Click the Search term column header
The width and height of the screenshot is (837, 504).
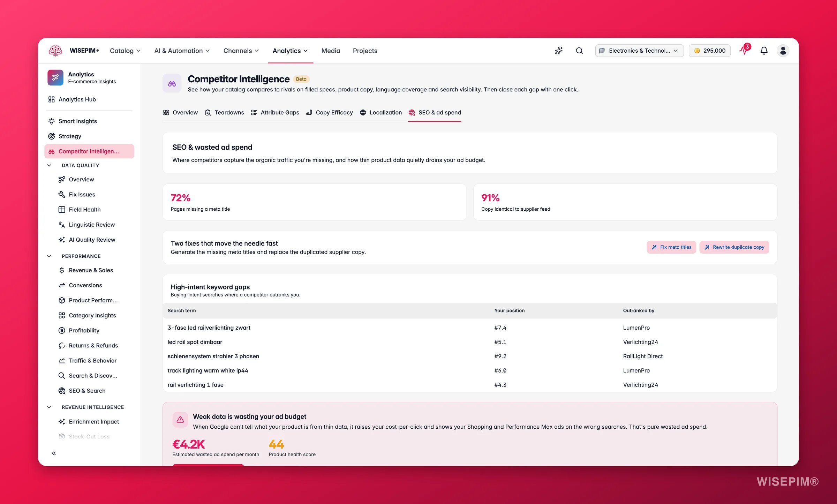[182, 310]
